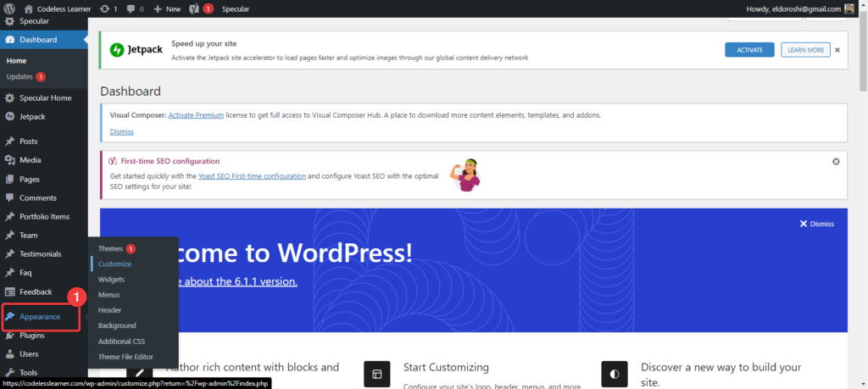Click the plus New icon in admin bar
Image resolution: width=868 pixels, height=389 pixels.
pos(157,8)
